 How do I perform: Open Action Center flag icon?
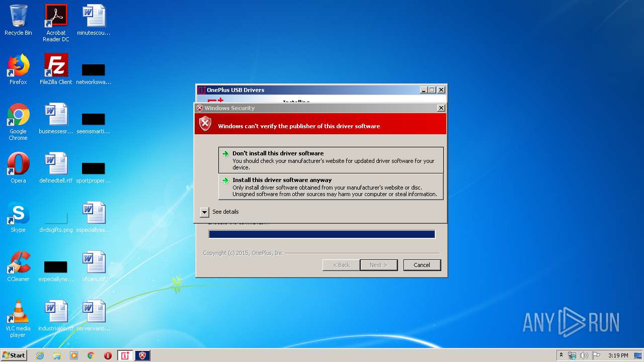click(596, 355)
